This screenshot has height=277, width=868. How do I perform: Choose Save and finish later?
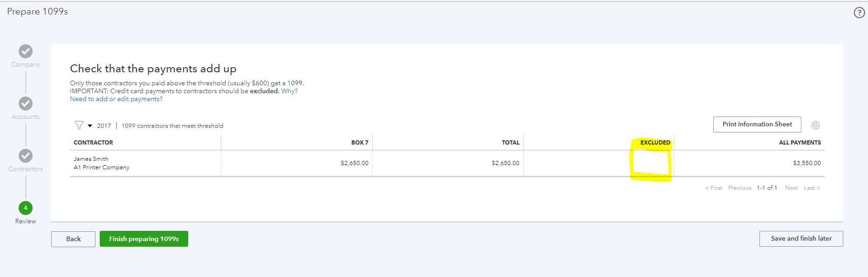tap(801, 239)
